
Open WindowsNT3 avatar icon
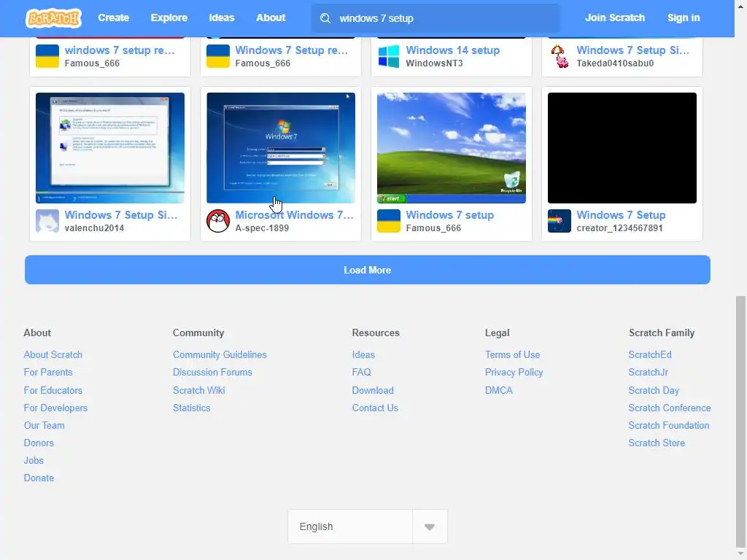coord(389,56)
